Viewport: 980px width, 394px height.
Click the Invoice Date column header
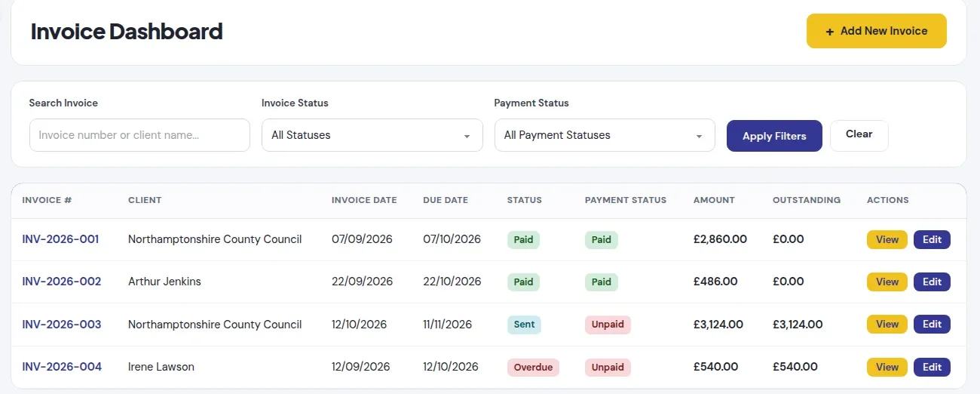tap(364, 200)
